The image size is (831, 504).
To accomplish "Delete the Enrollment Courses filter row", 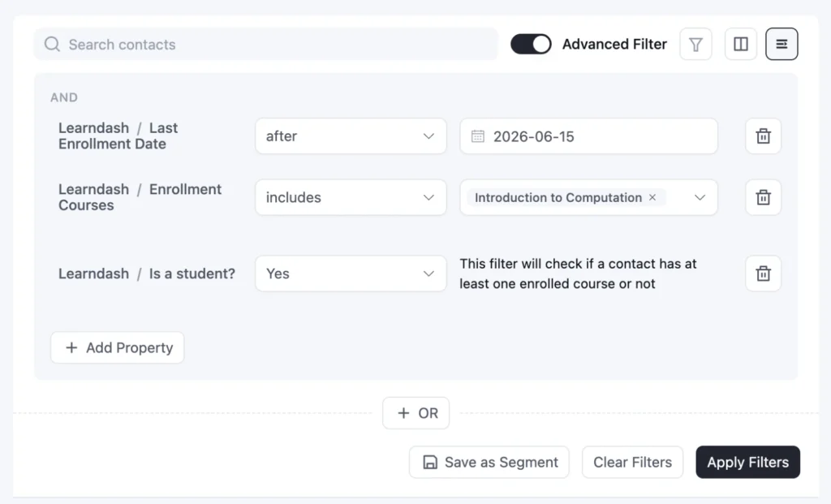I will pos(763,197).
